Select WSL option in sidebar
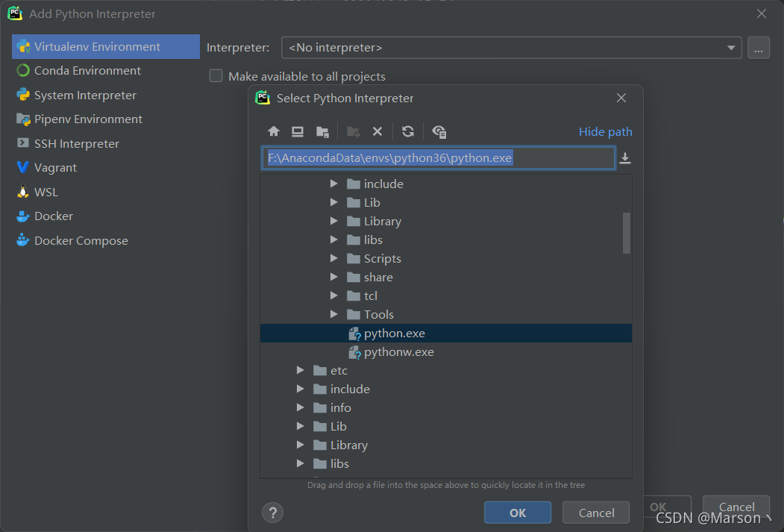 pos(106,192)
